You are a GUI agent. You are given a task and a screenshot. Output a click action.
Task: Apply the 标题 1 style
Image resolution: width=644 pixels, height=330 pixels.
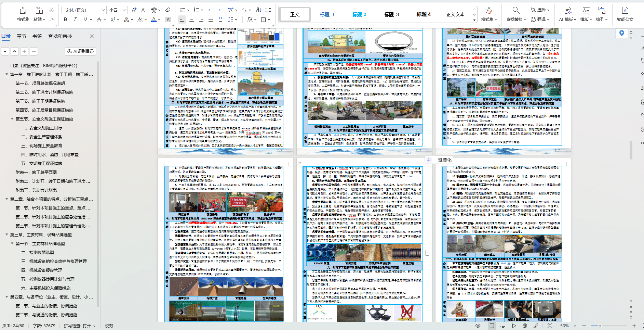pos(327,14)
